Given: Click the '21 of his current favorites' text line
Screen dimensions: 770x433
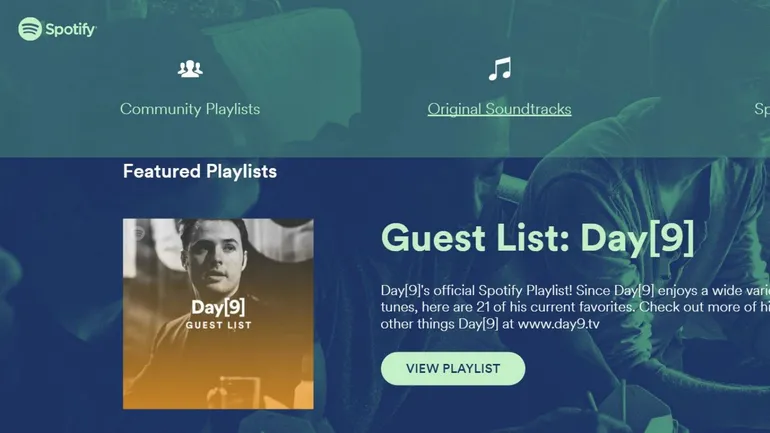Looking at the screenshot, I should [555, 307].
